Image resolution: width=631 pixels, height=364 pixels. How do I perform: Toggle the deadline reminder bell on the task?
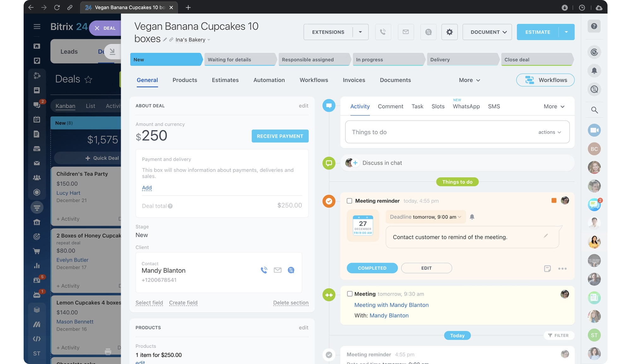pyautogui.click(x=472, y=217)
